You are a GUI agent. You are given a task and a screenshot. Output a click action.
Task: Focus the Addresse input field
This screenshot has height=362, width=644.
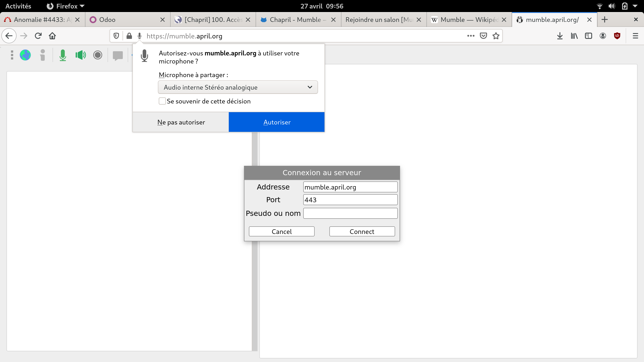pos(350,187)
